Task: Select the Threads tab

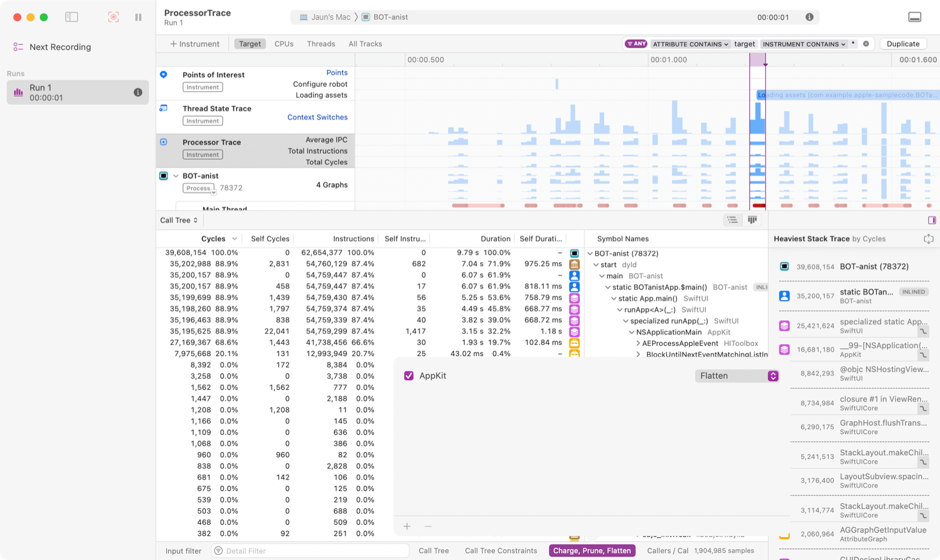Action: [320, 44]
